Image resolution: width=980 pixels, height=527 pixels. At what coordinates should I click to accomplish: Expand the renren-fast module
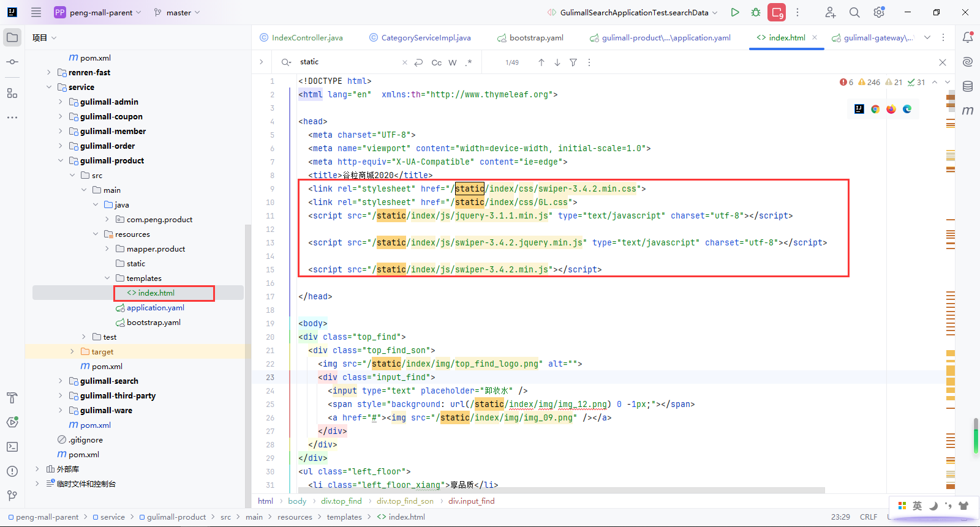click(49, 72)
